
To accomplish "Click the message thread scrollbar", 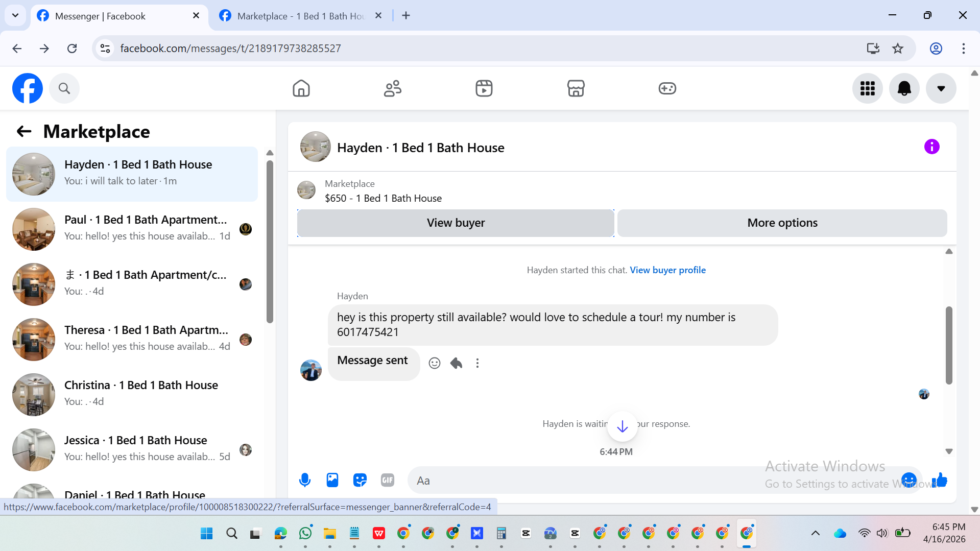I will point(949,345).
